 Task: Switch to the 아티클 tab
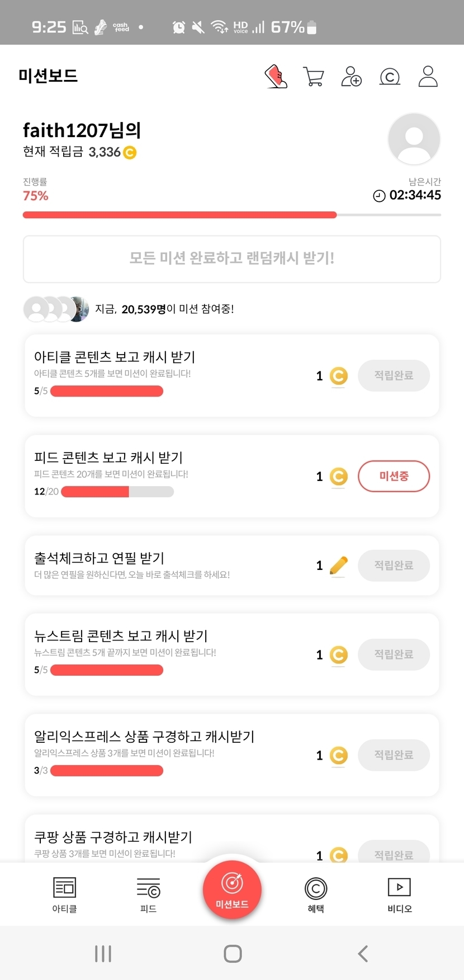click(64, 894)
